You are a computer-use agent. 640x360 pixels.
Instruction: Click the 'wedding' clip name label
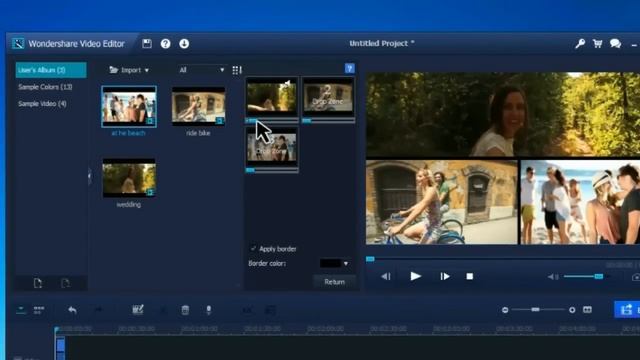pos(129,204)
